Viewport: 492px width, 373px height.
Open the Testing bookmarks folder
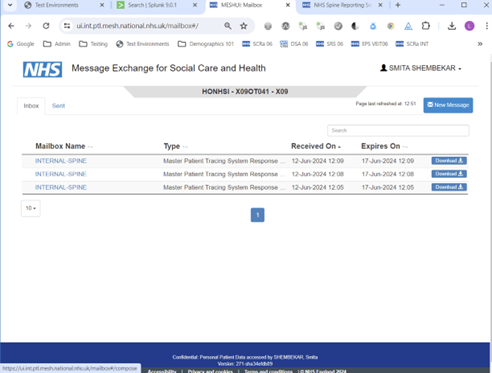point(93,44)
